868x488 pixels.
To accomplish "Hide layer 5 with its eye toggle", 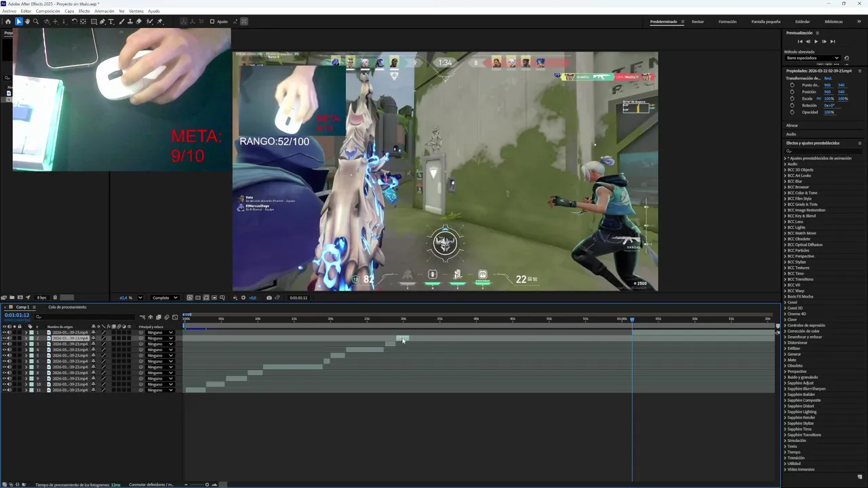I will pyautogui.click(x=4, y=356).
